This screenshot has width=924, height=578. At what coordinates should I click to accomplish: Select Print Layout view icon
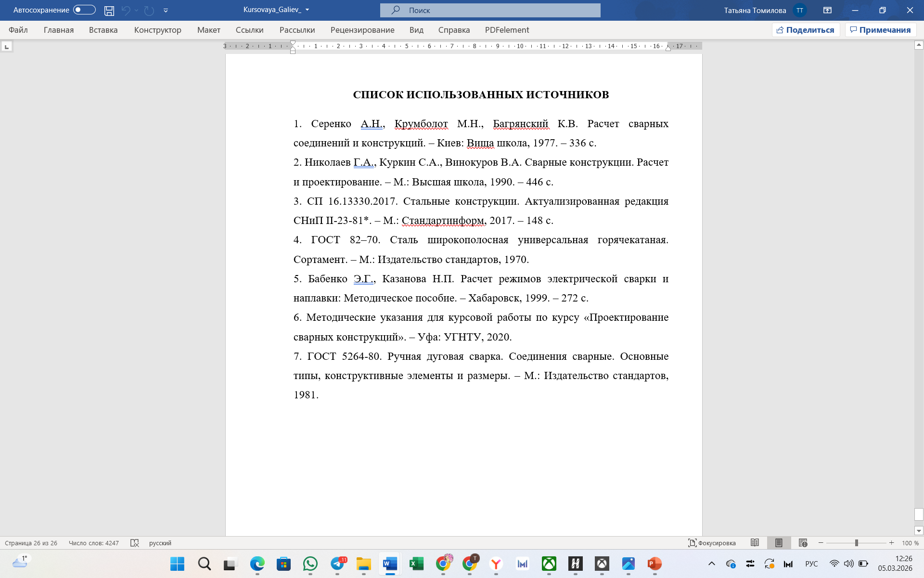[779, 543]
